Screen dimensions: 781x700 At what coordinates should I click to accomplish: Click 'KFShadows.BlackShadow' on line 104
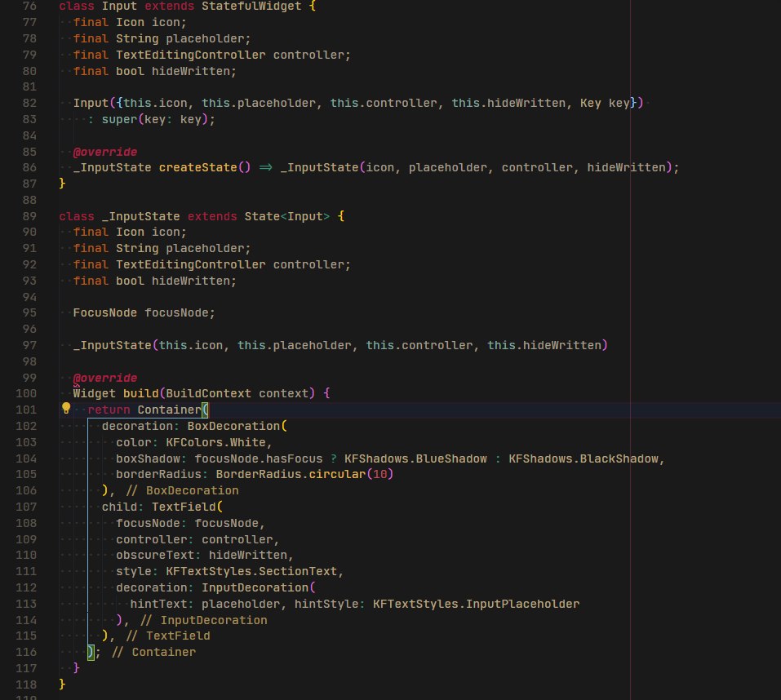pyautogui.click(x=584, y=459)
